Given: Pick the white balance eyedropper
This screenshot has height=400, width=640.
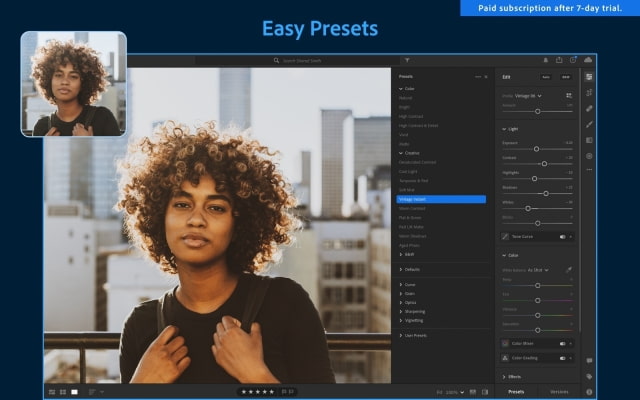Looking at the screenshot, I should [569, 270].
